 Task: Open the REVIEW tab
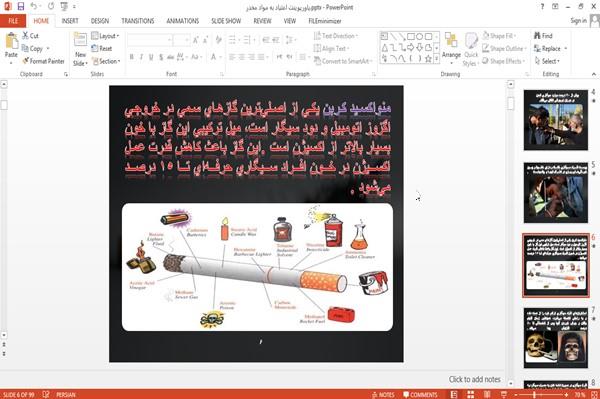point(262,21)
